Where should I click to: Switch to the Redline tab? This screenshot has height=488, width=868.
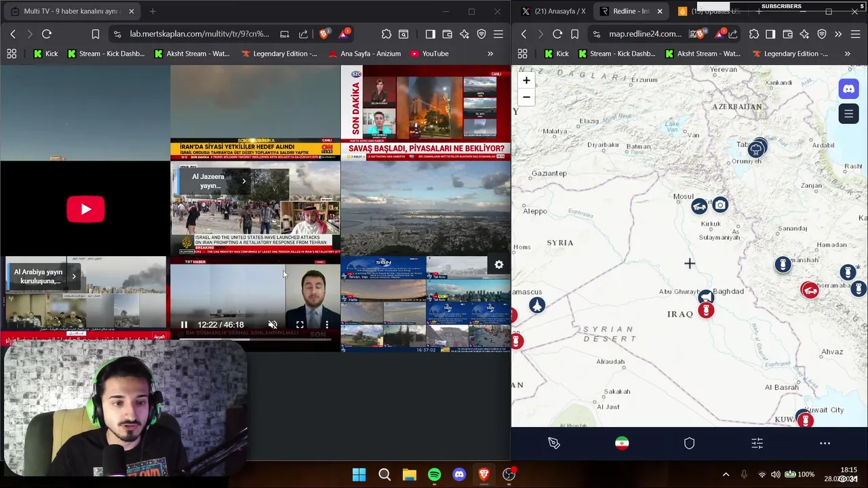pos(631,12)
